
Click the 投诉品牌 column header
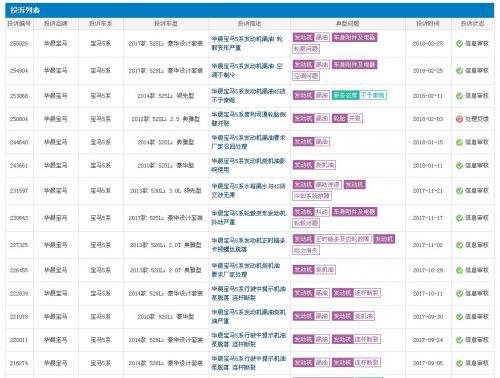click(56, 24)
